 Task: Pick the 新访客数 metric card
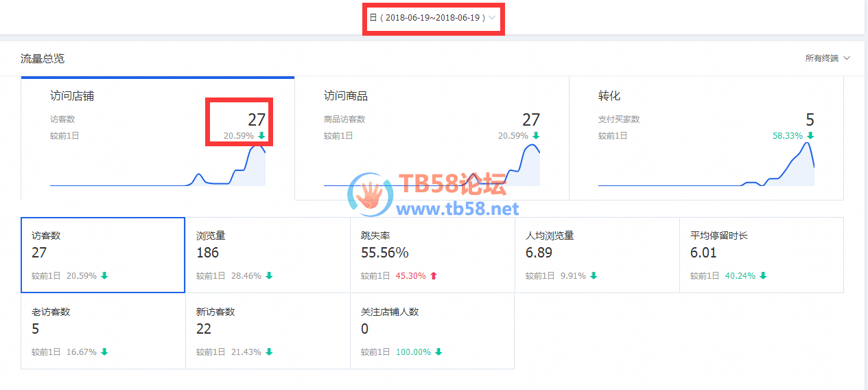click(268, 331)
